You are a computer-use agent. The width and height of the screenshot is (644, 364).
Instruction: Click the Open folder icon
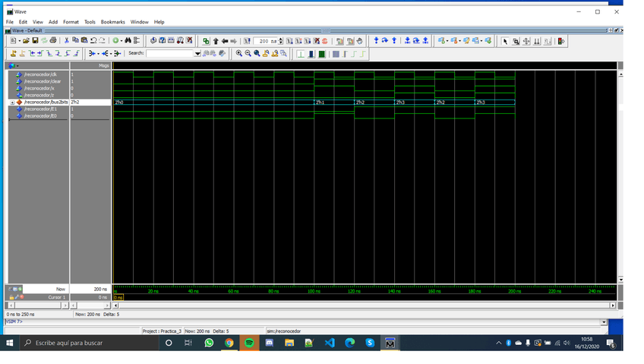click(26, 40)
